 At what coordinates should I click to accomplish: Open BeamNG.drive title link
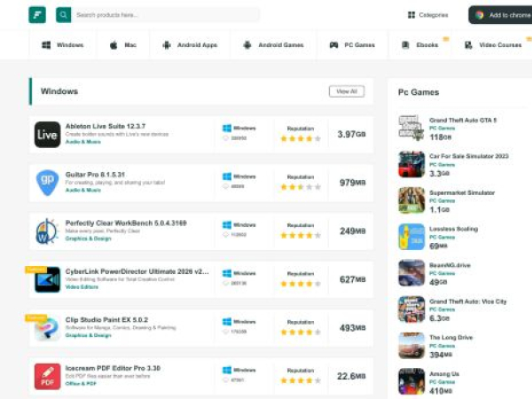click(450, 265)
